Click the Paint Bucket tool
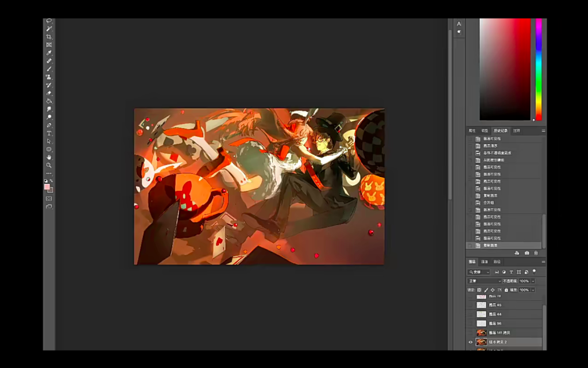Viewport: 588px width, 368px height. click(x=49, y=101)
